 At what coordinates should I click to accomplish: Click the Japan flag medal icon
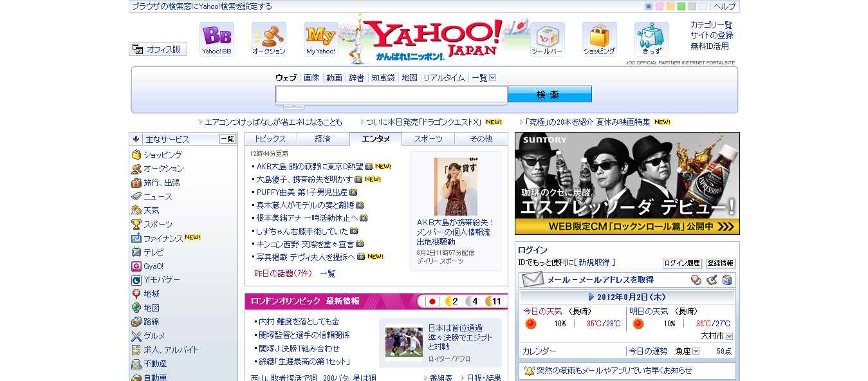(x=433, y=301)
